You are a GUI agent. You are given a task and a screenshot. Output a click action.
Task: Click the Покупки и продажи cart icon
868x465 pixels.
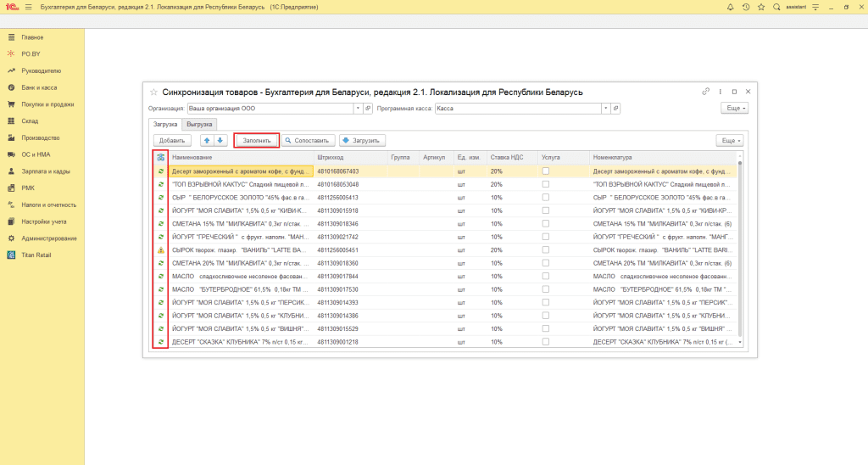point(11,104)
